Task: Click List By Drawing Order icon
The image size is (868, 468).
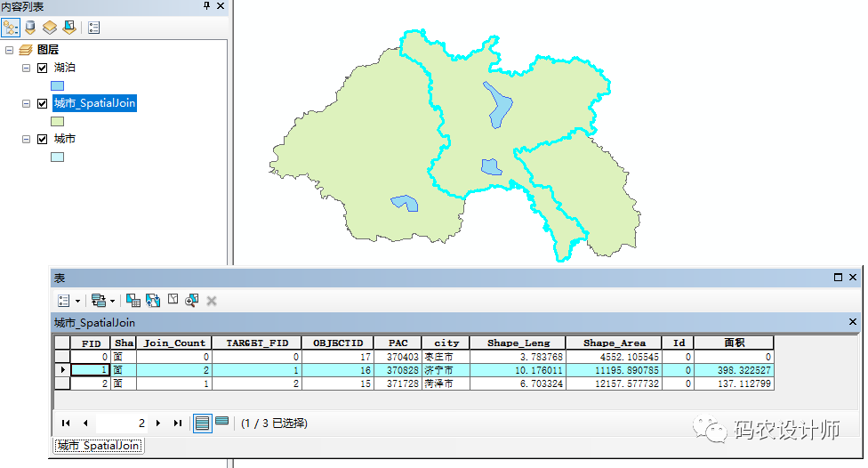Action: (x=11, y=28)
